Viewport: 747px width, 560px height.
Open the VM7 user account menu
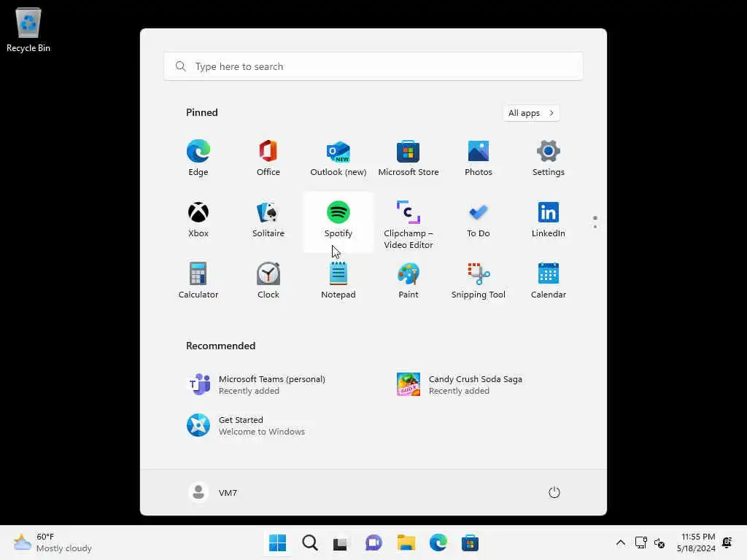coord(213,492)
